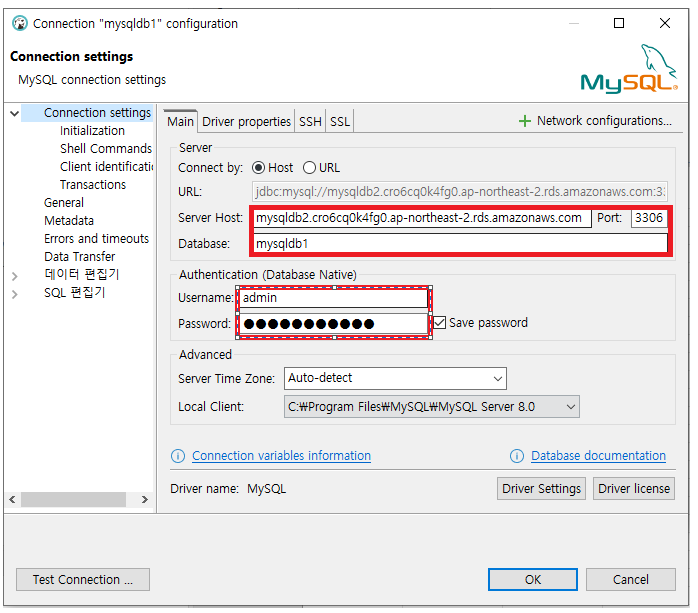The width and height of the screenshot is (698, 613).
Task: Select the Host radio button
Action: (259, 168)
